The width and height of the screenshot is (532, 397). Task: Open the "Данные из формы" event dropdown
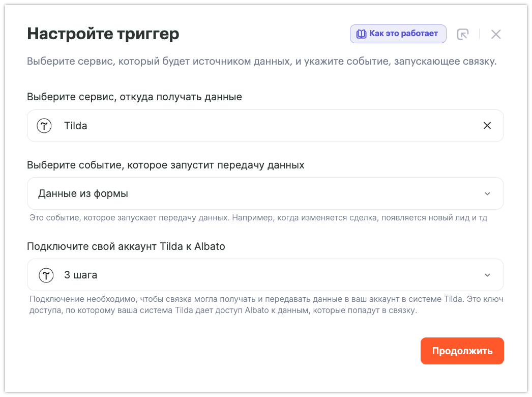(x=254, y=193)
